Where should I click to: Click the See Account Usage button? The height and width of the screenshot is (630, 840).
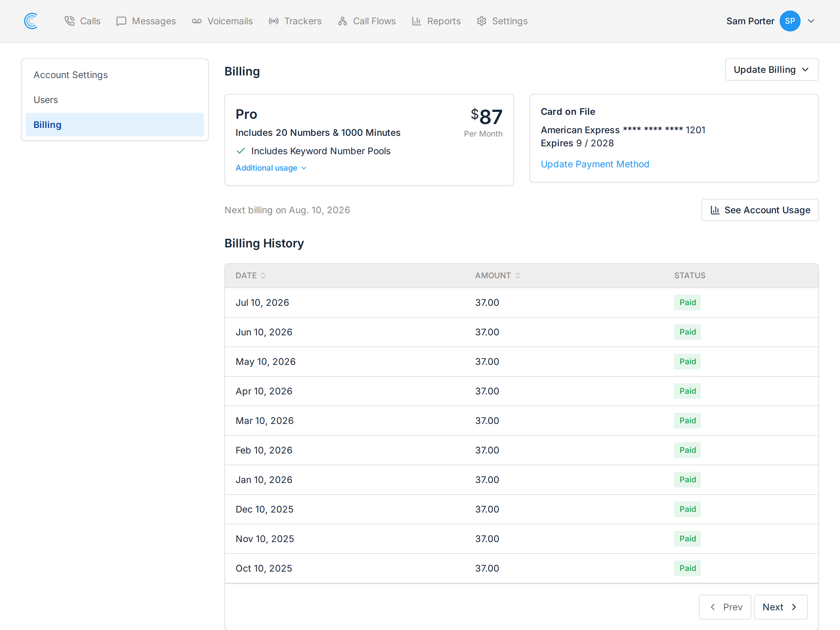(x=760, y=210)
